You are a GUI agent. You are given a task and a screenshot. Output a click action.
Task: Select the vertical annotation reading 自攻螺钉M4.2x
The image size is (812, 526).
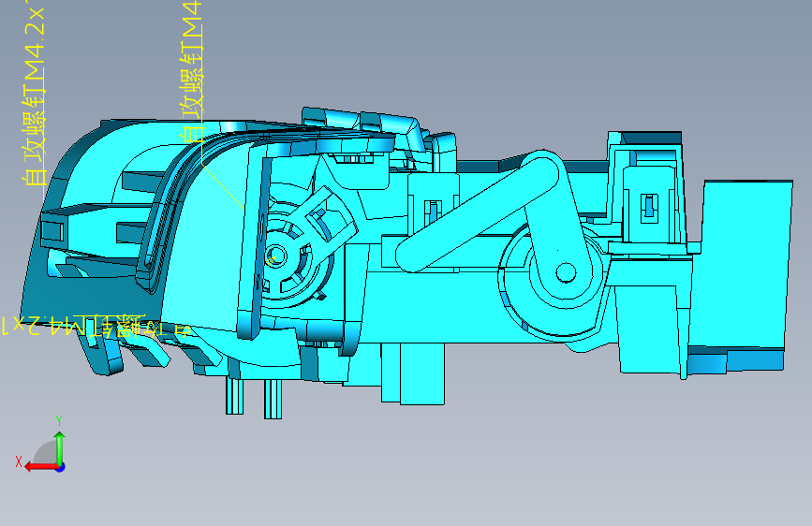click(x=34, y=95)
